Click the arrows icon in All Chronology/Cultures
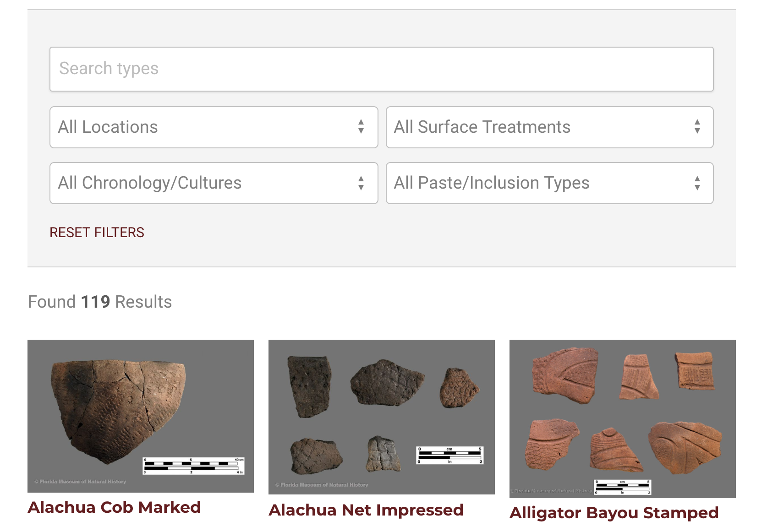The width and height of the screenshot is (767, 532). click(x=361, y=183)
